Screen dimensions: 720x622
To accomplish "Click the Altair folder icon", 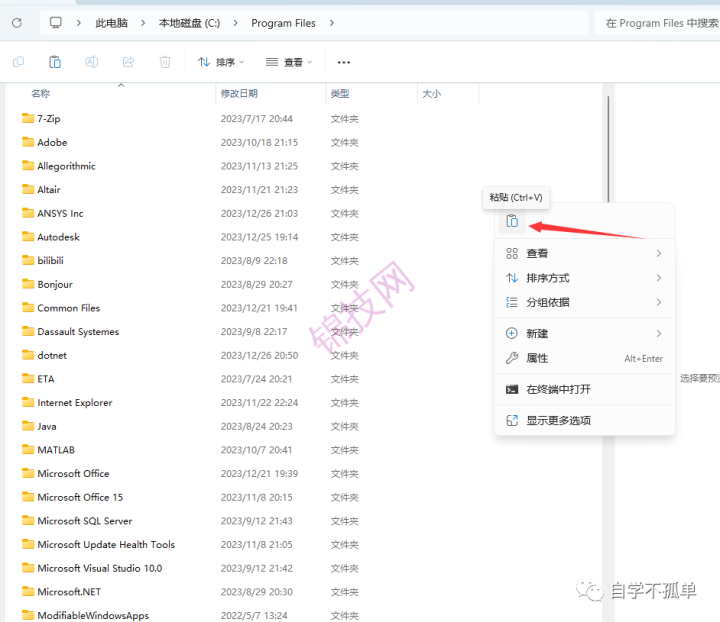I will click(28, 189).
